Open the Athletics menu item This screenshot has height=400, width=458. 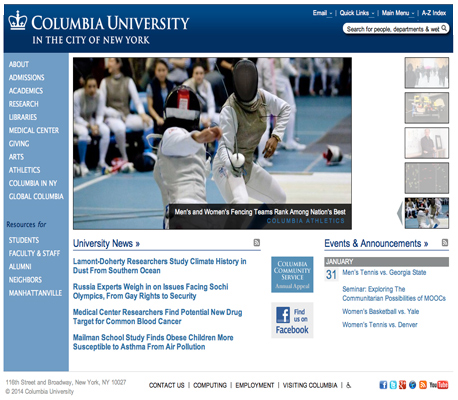pos(24,170)
